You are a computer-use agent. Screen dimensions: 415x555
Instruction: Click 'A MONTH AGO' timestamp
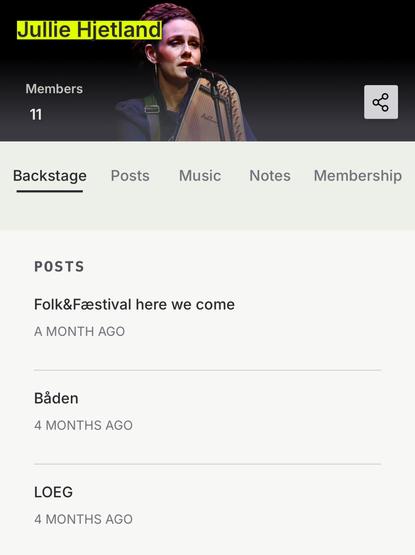(79, 332)
